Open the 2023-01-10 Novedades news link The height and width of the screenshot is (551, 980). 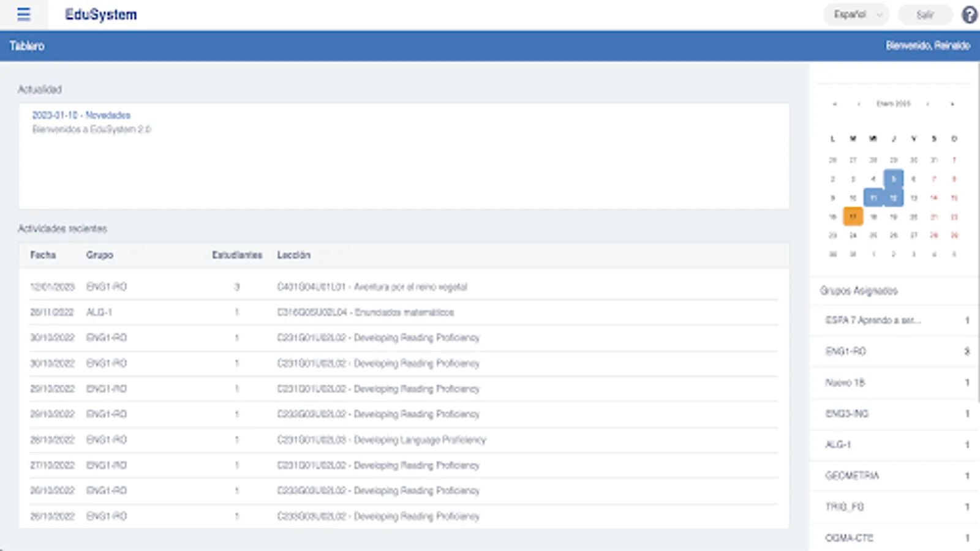81,115
